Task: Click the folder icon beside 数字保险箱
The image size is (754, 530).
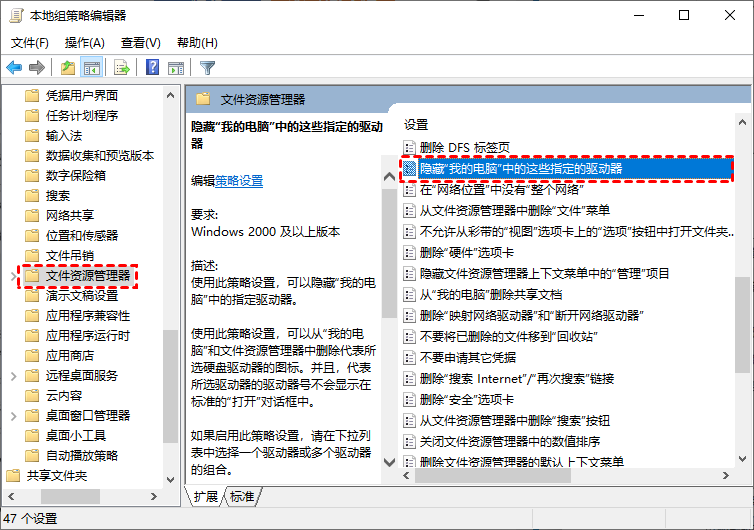Action: (32, 176)
